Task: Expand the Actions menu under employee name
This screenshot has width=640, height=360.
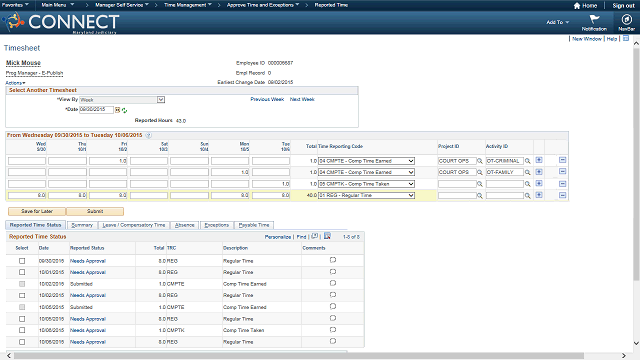Action: pos(15,83)
